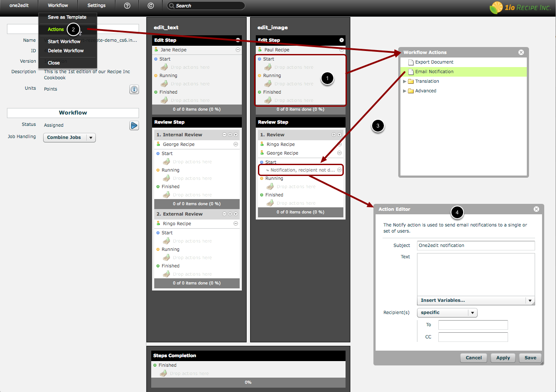Open the Insert Variables dropdown
The image size is (556, 392).
click(476, 301)
